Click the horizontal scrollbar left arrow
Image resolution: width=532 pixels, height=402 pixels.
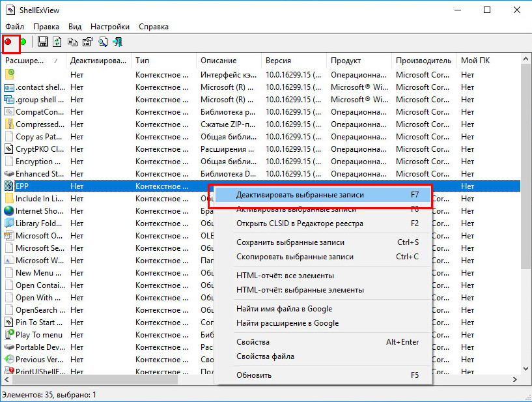tap(7, 380)
